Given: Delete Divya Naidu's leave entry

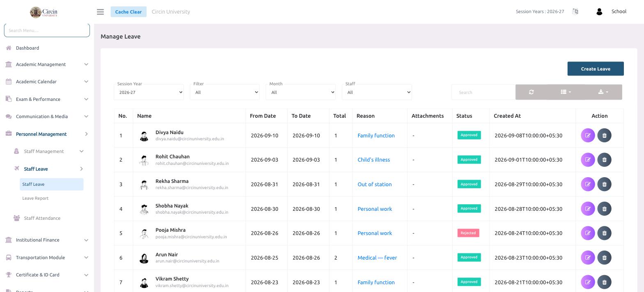Looking at the screenshot, I should (x=604, y=135).
